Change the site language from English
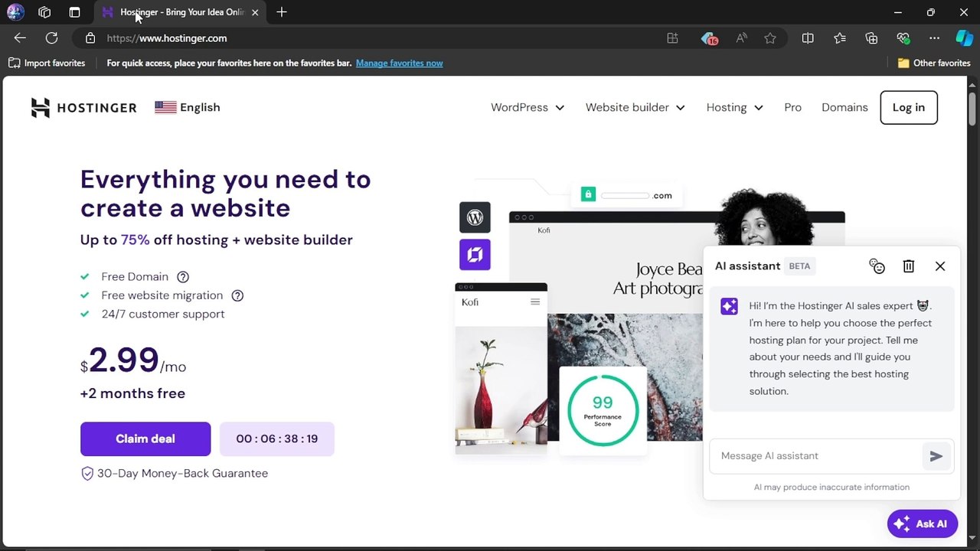980x551 pixels. tap(188, 107)
